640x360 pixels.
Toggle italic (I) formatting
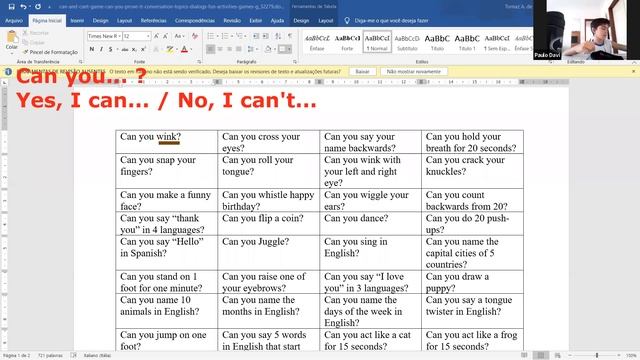point(101,49)
